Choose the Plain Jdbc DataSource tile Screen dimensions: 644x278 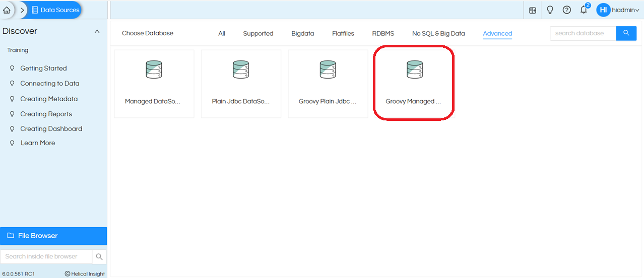click(x=241, y=84)
